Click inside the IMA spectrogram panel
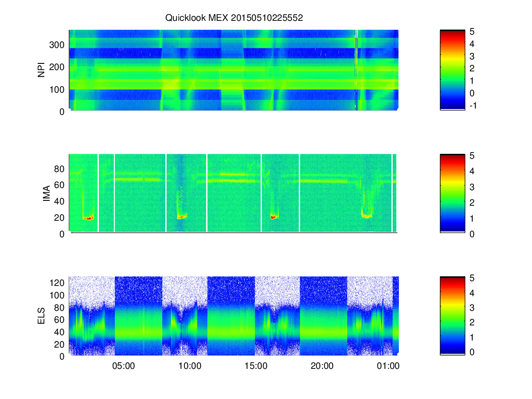The width and height of the screenshot is (532, 399). coord(234,193)
